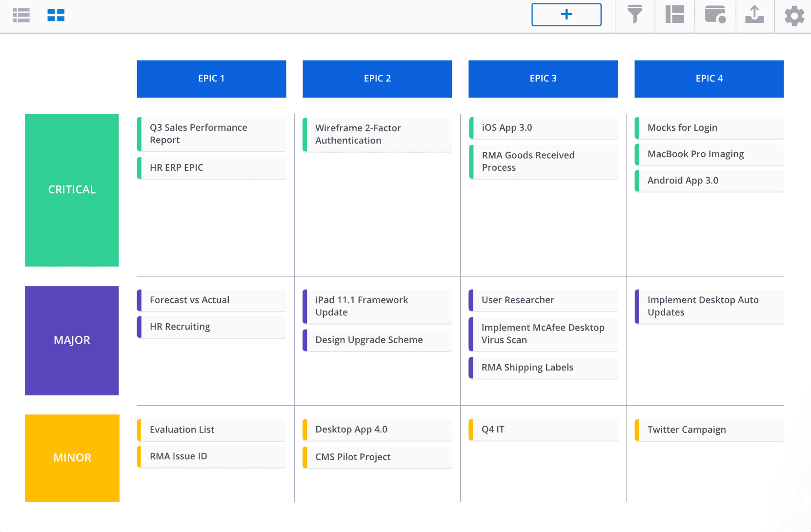Image resolution: width=811 pixels, height=532 pixels.
Task: Open the Twitter Campaign card
Action: 709,430
